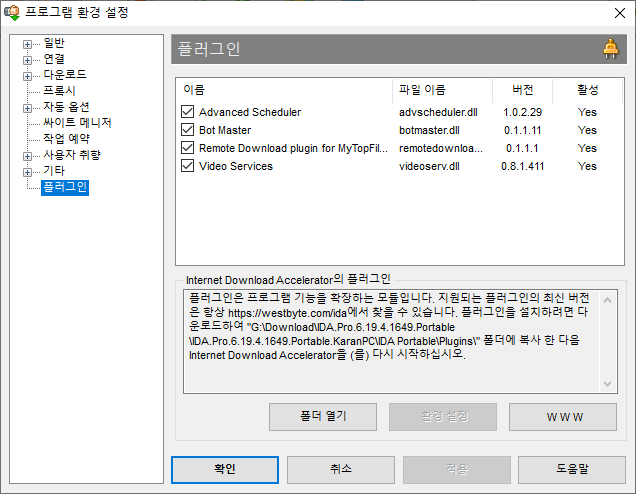This screenshot has width=636, height=494.
Task: Click the description box scroll down arrow
Action: (607, 384)
